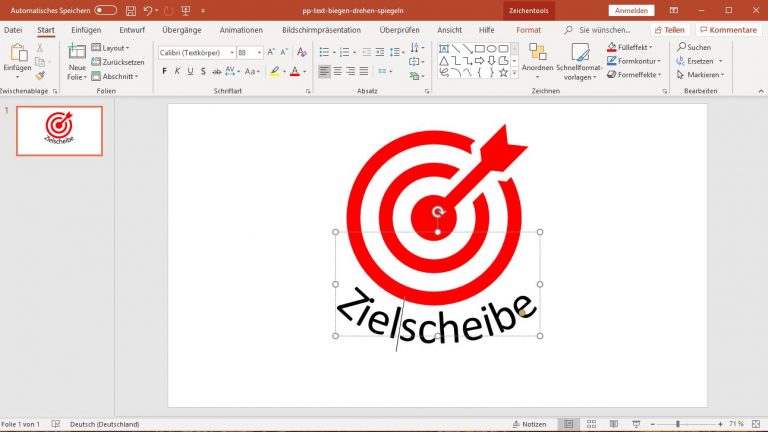Click the Save icon in title bar
The height and width of the screenshot is (432, 768).
[x=130, y=10]
